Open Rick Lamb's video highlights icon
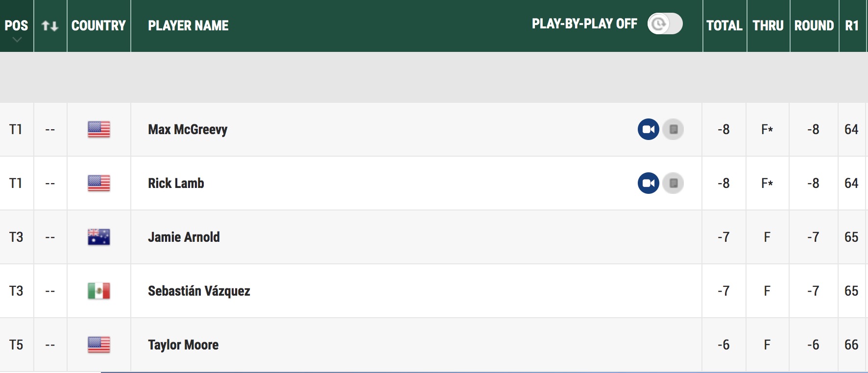The image size is (868, 373). click(648, 183)
